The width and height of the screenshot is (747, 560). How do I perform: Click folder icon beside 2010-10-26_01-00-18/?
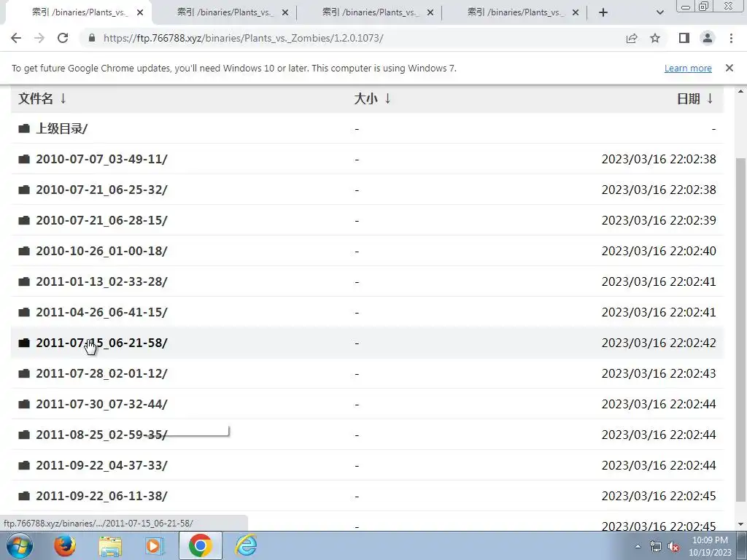pyautogui.click(x=24, y=251)
